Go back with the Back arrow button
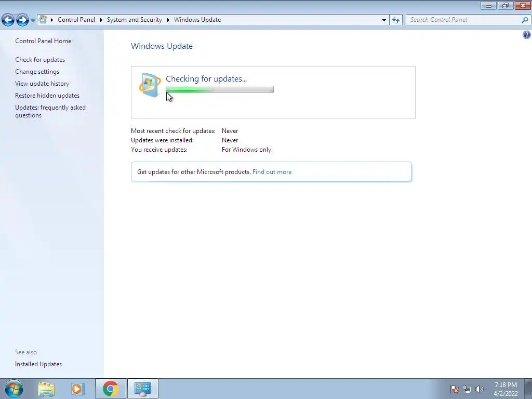Image resolution: width=532 pixels, height=399 pixels. pyautogui.click(x=8, y=20)
